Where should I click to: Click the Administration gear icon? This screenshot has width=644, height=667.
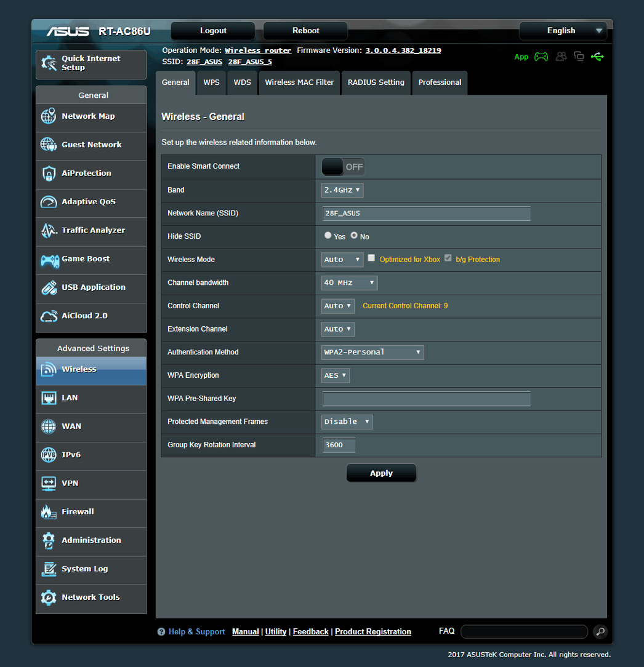click(49, 541)
